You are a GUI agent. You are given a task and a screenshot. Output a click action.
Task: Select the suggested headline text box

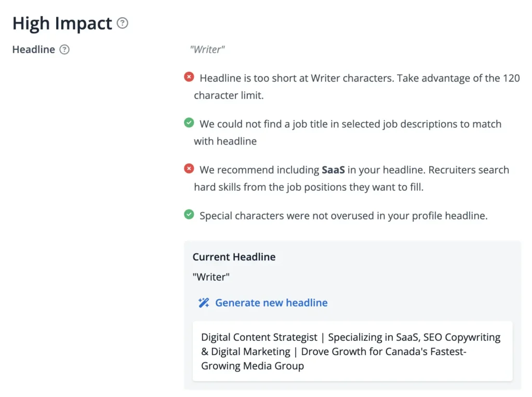[352, 351]
